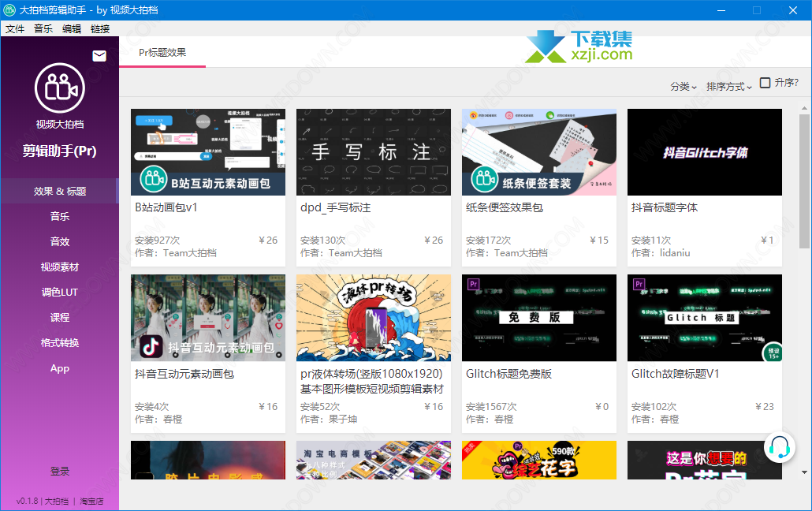812x511 pixels.
Task: Open the 手写标注 thumbnail
Action: (x=374, y=152)
